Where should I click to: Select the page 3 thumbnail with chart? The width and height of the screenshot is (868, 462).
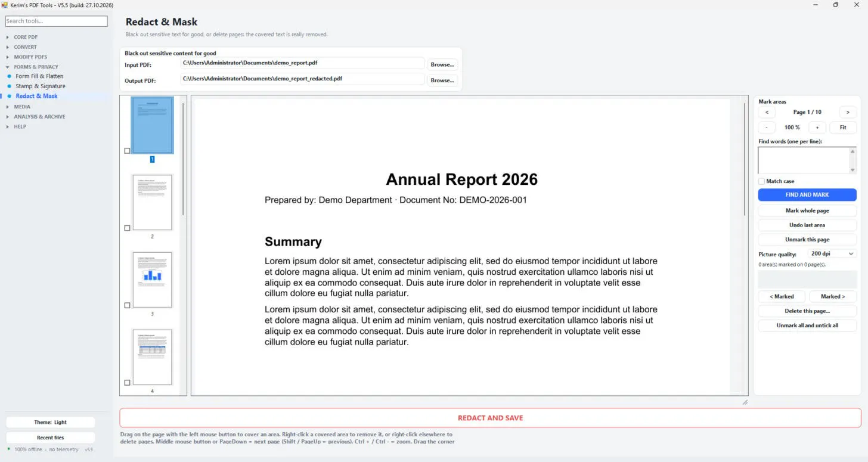tap(152, 280)
